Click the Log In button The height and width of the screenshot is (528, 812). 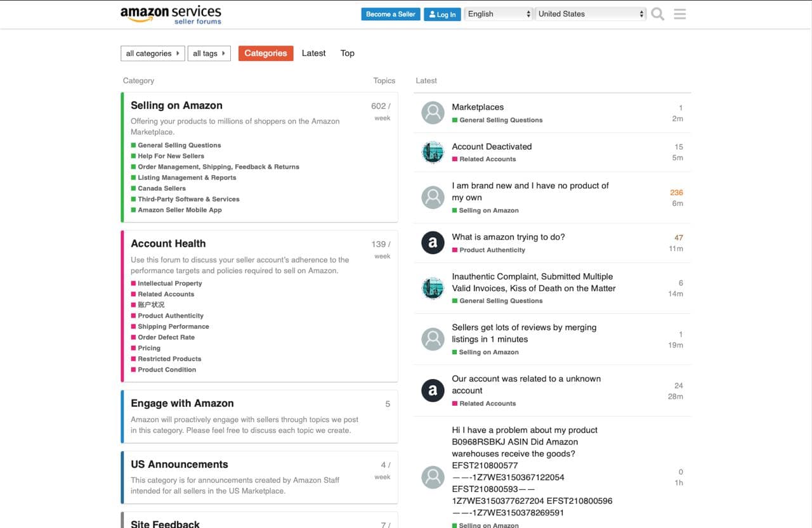[x=442, y=14]
